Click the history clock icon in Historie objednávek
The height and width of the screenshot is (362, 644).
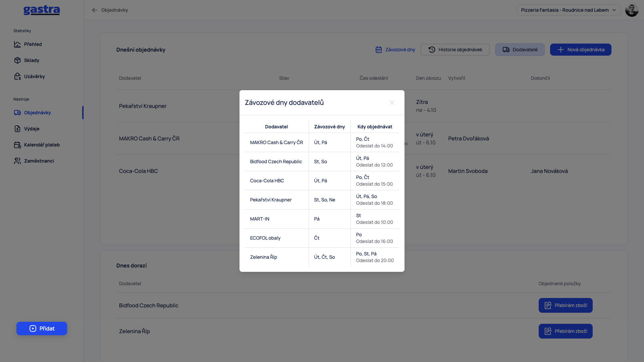[x=432, y=50]
